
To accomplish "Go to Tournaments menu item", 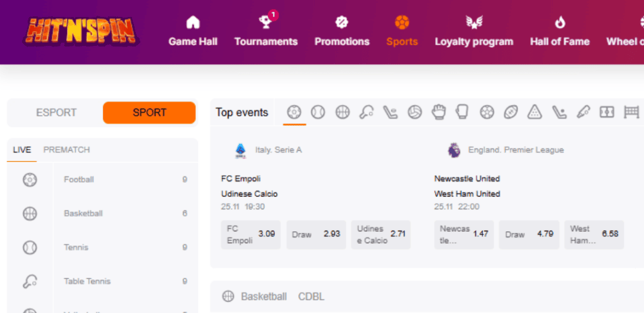I will point(266,42).
